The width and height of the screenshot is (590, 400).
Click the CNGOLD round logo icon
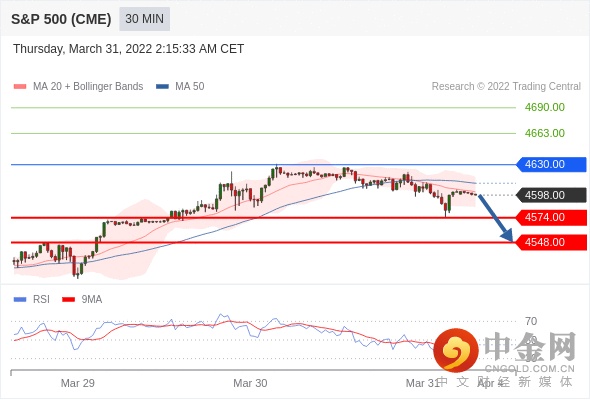tap(456, 350)
